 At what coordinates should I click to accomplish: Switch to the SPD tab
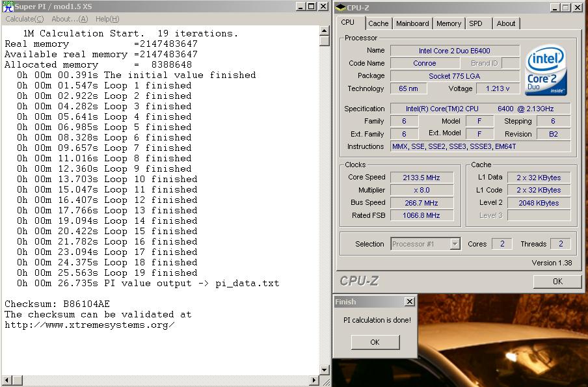click(476, 23)
